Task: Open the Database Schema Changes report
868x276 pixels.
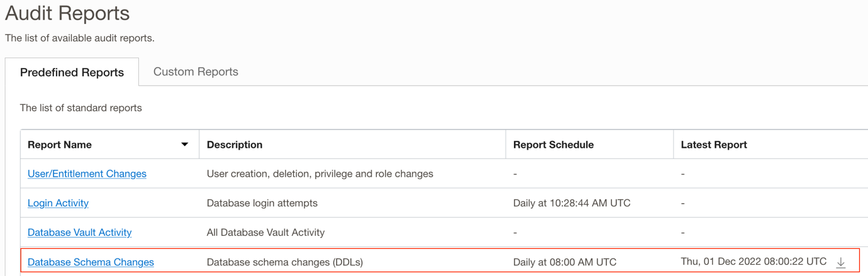Action: (x=91, y=262)
